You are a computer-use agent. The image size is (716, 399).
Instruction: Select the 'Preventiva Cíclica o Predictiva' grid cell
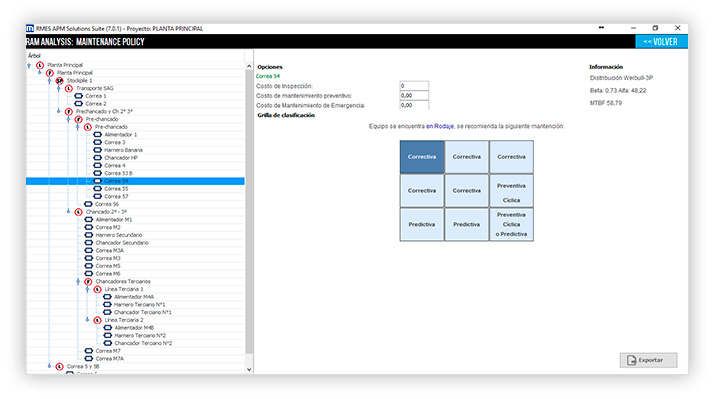[511, 225]
